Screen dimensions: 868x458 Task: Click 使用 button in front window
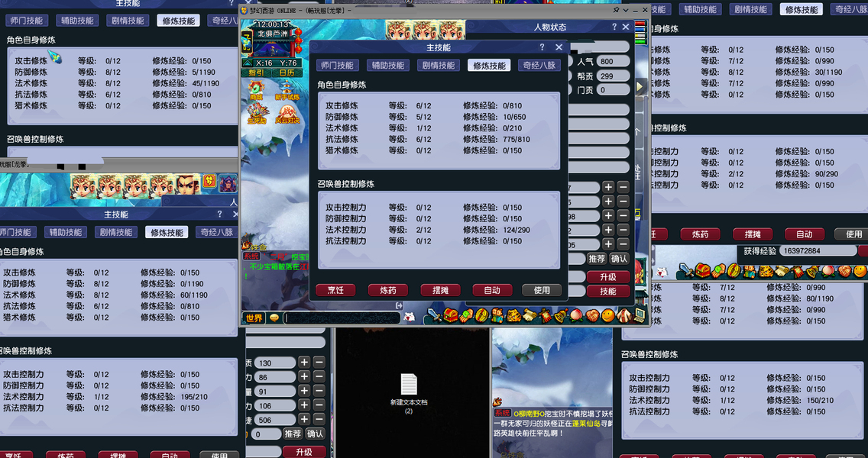coord(542,290)
